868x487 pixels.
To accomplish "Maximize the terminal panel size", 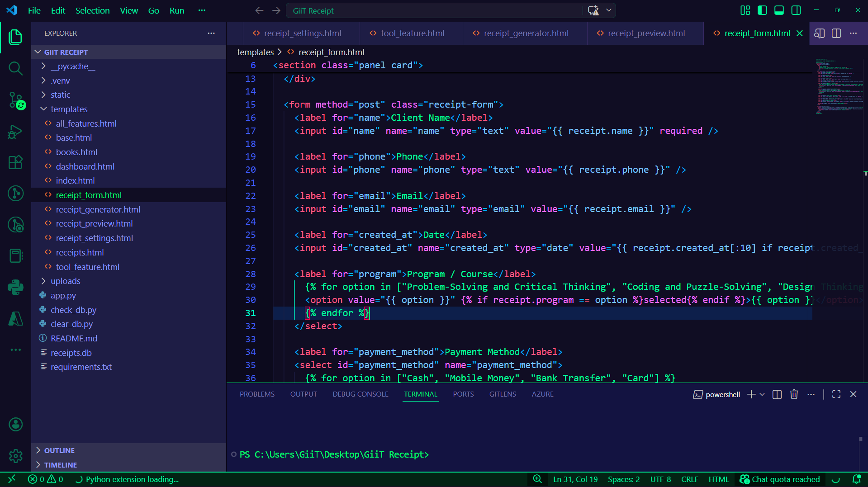I will (836, 394).
